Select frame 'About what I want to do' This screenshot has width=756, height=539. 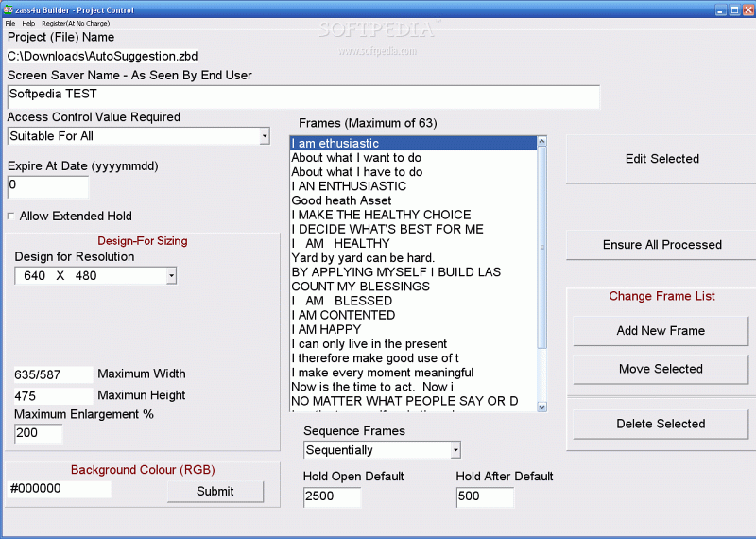click(413, 158)
